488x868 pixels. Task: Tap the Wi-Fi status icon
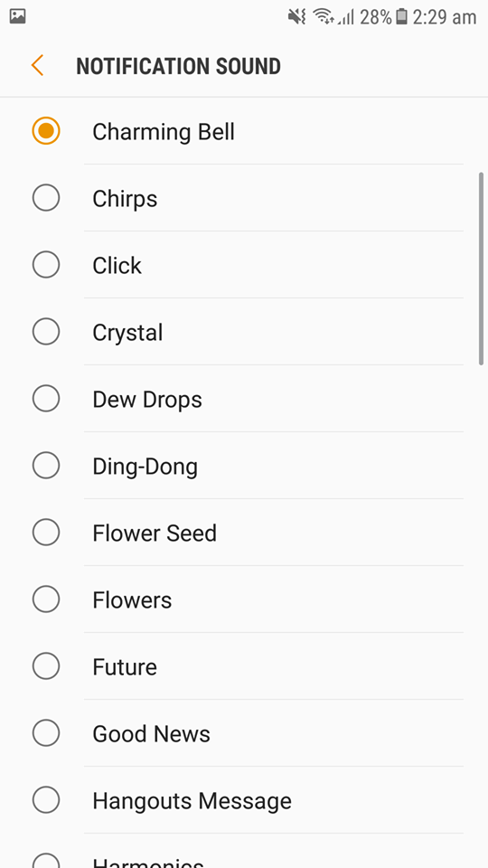(x=324, y=17)
